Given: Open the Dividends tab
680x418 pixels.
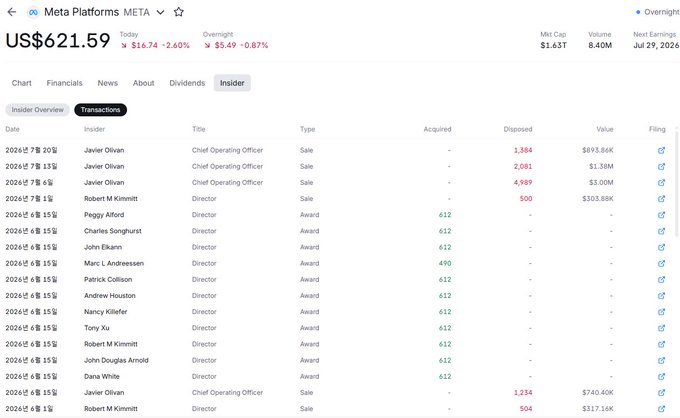Looking at the screenshot, I should [187, 83].
